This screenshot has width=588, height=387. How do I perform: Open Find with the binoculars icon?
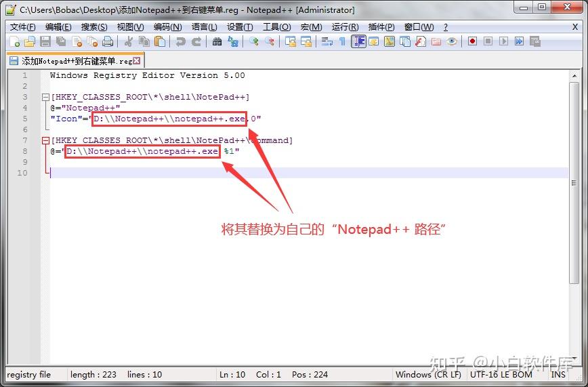pyautogui.click(x=217, y=41)
